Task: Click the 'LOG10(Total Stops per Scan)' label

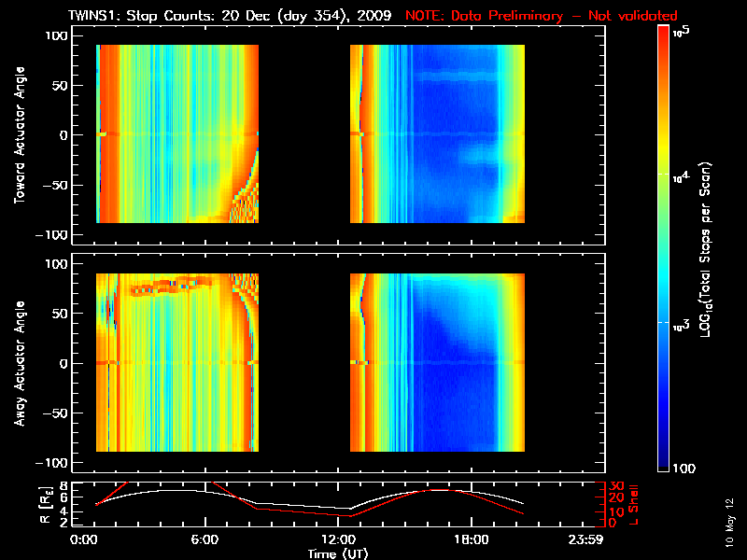Action: pos(706,249)
